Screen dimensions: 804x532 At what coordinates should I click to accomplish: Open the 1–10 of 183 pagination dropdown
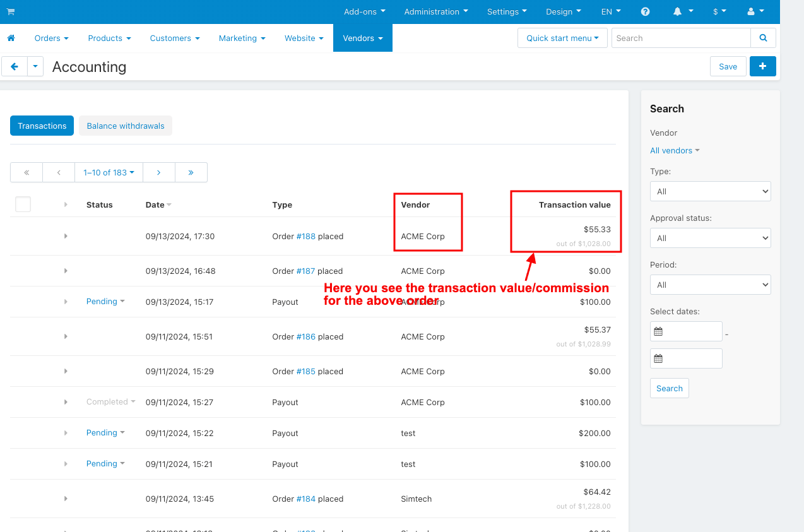tap(109, 172)
